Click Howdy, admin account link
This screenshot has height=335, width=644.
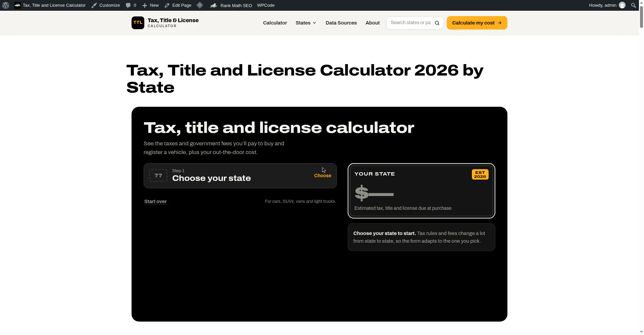603,5
